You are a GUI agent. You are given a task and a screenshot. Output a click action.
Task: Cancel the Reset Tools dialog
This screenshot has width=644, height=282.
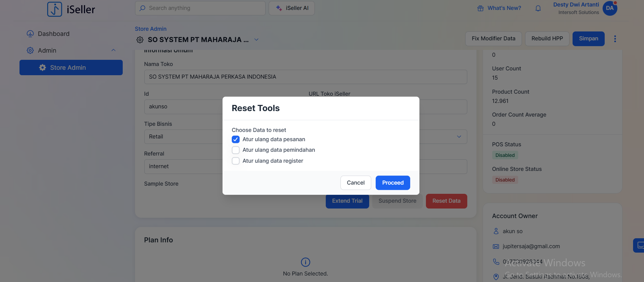click(355, 183)
